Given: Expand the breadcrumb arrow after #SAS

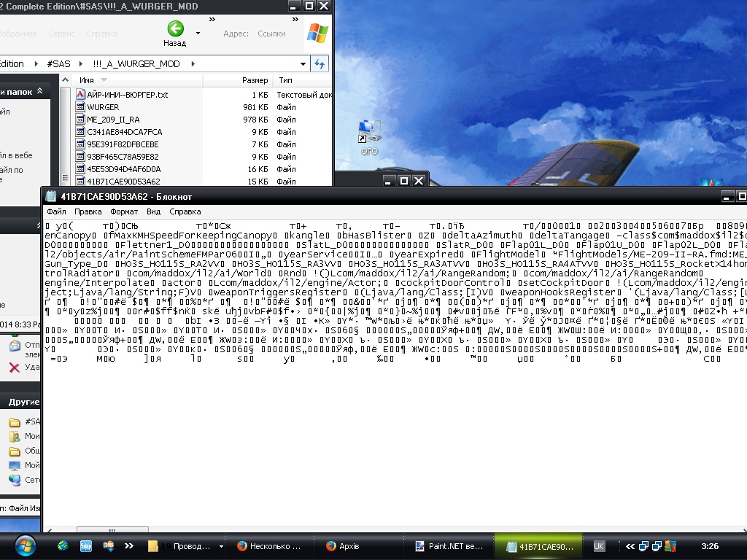Looking at the screenshot, I should [80, 64].
